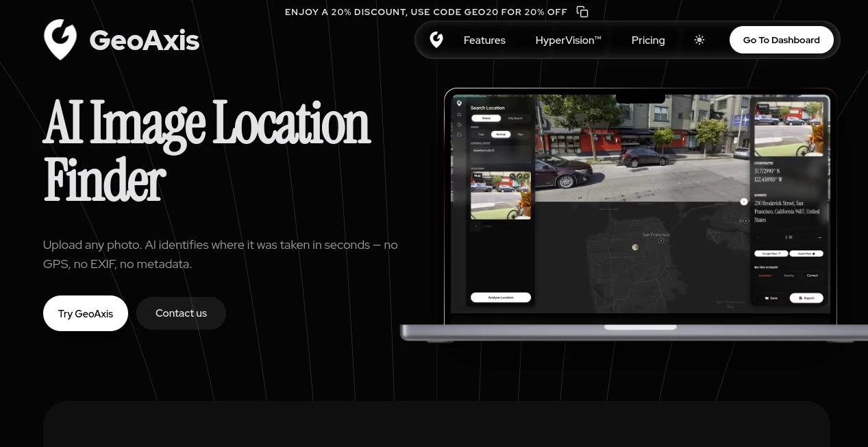Click history clock icon in mockup sidebar
The image size is (868, 447).
click(459, 125)
